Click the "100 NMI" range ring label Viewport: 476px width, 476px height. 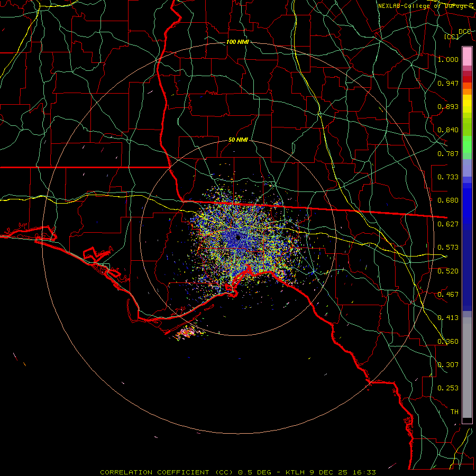pyautogui.click(x=237, y=42)
